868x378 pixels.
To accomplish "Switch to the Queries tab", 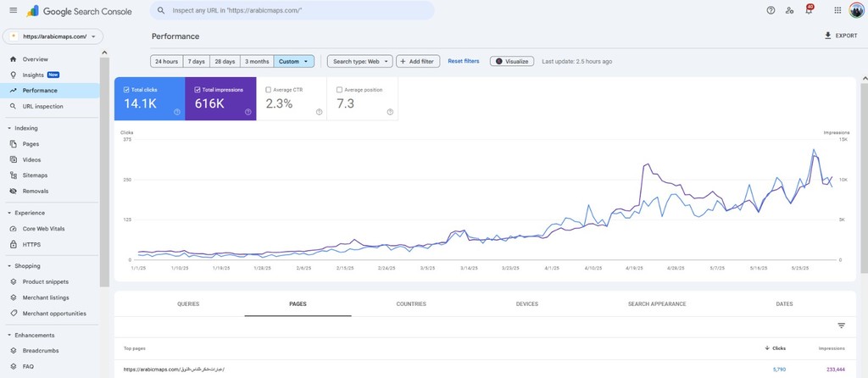I will [x=188, y=303].
